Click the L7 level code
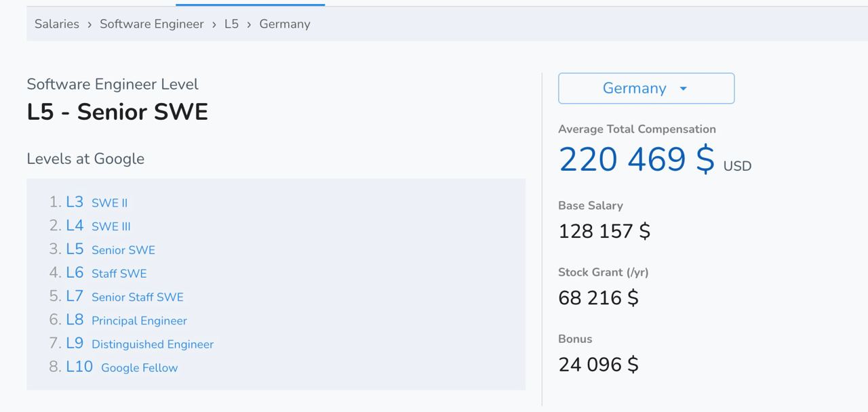Screen dimensions: 868x412 pyautogui.click(x=75, y=296)
